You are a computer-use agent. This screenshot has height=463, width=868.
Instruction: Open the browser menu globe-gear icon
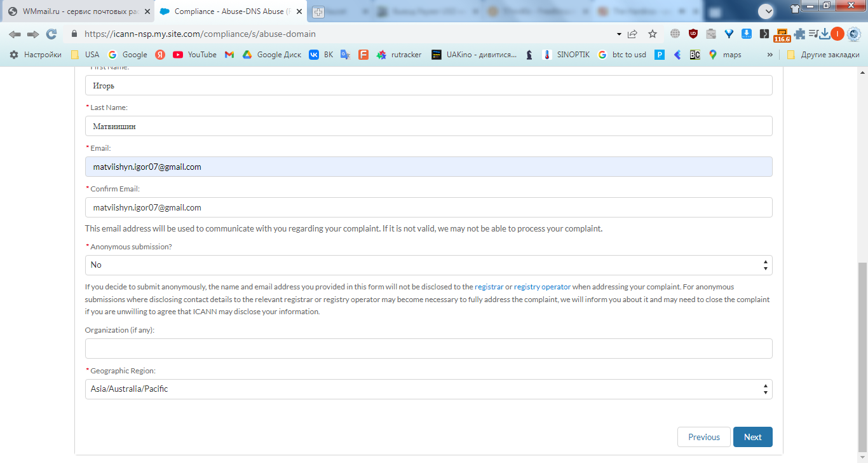click(854, 34)
